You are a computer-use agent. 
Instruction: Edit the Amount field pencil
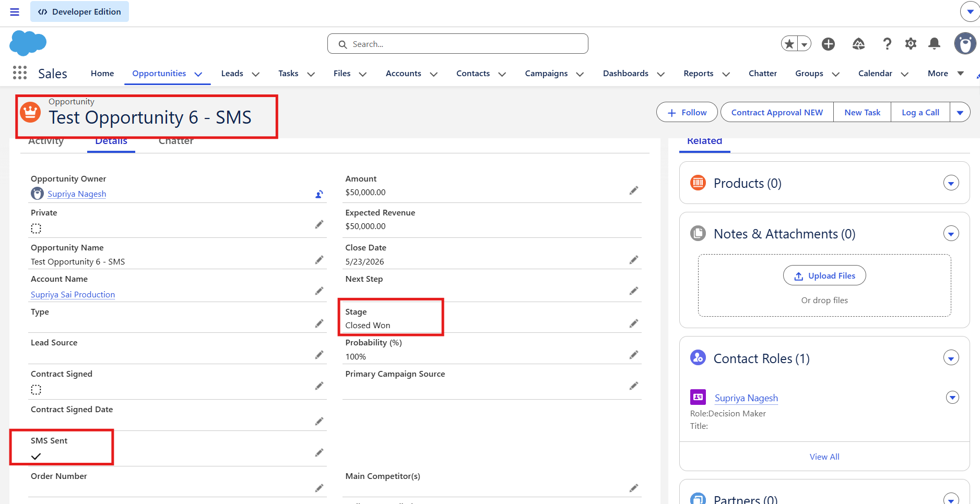634,190
